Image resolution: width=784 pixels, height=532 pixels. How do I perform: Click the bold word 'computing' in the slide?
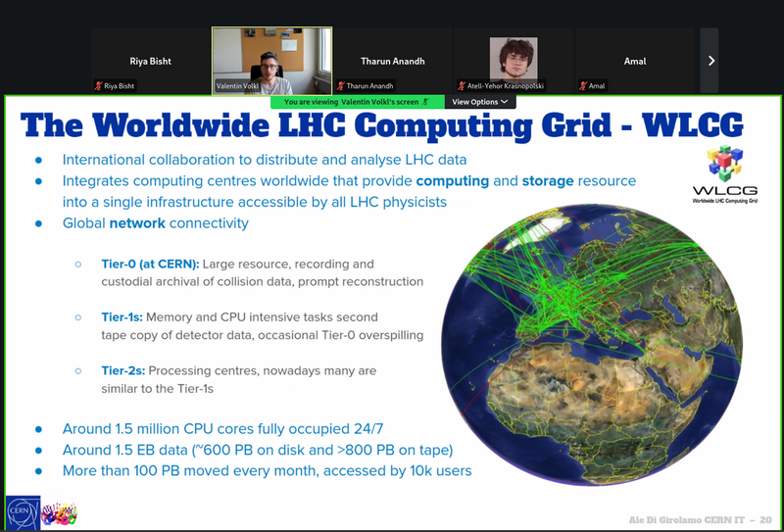[x=453, y=181]
